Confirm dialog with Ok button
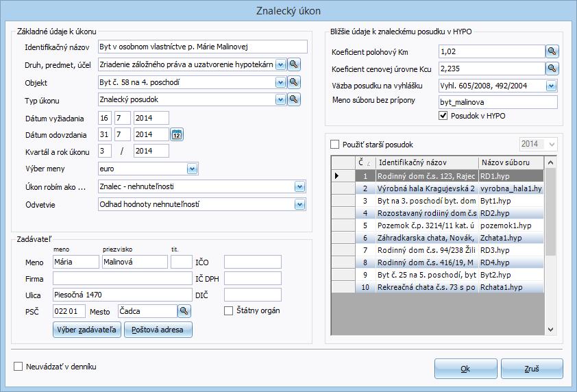 [465, 369]
